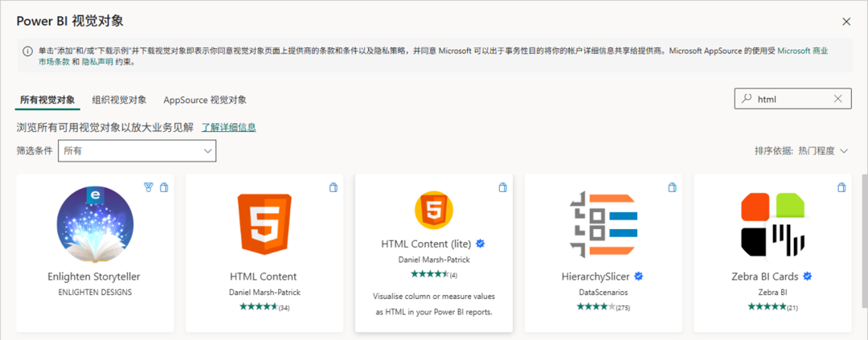This screenshot has width=868, height=340.
Task: Open the 隐私声明 link
Action: point(97,63)
